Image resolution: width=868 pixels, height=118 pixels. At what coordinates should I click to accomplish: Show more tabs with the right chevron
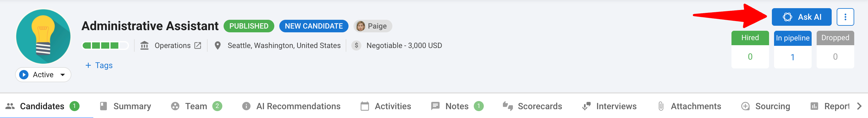[859, 106]
